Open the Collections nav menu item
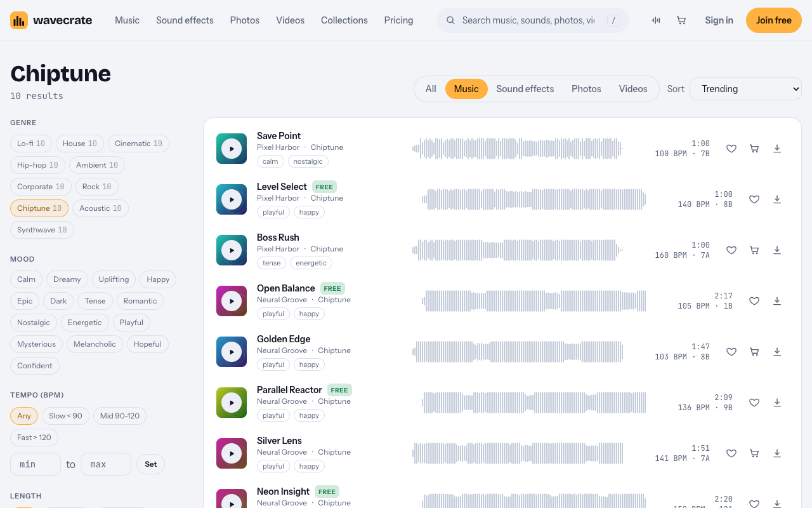Screen dimensions: 812x508 click(344, 20)
